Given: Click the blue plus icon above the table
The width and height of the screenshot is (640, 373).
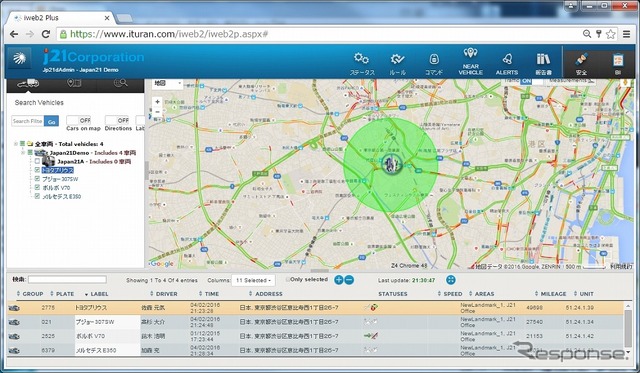Looking at the screenshot, I should click(x=338, y=280).
